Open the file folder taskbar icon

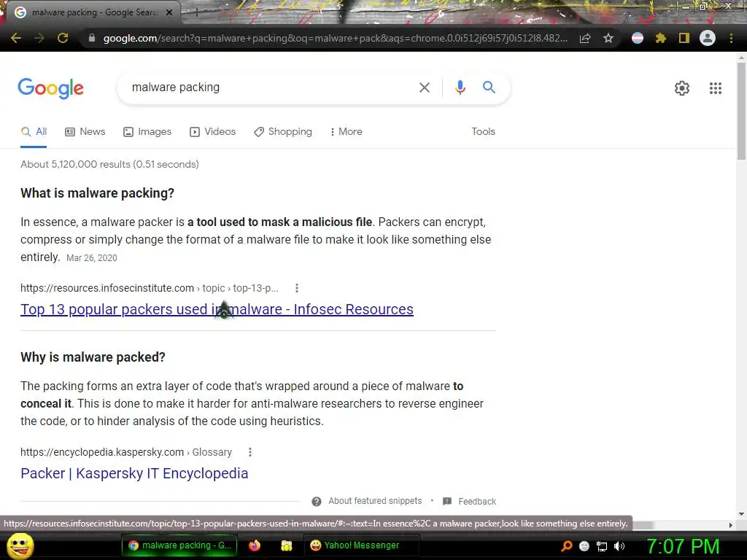(286, 545)
